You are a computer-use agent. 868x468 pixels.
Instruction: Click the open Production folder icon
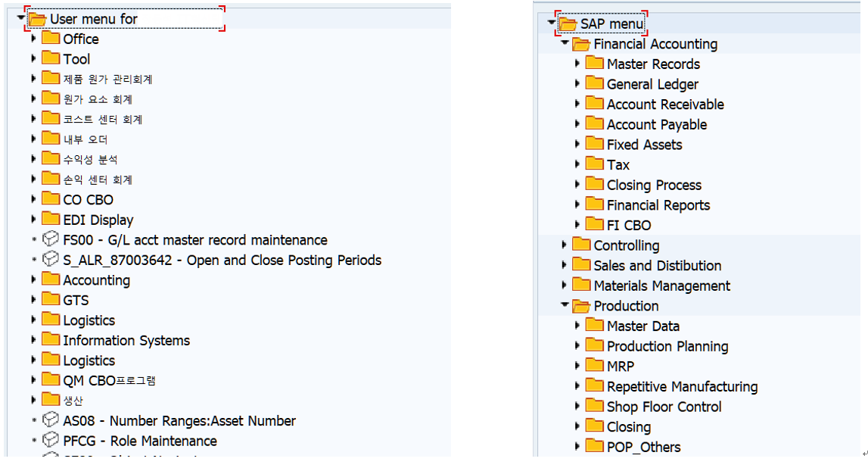coord(581,305)
